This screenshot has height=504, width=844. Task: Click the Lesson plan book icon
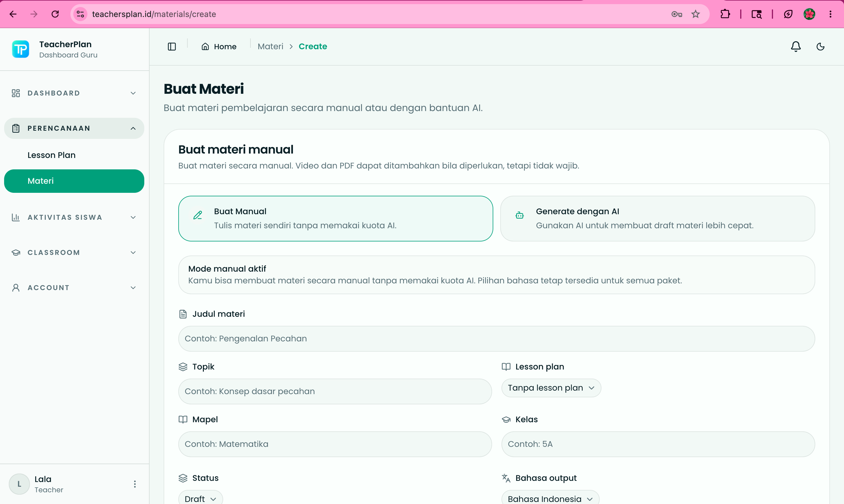point(506,367)
